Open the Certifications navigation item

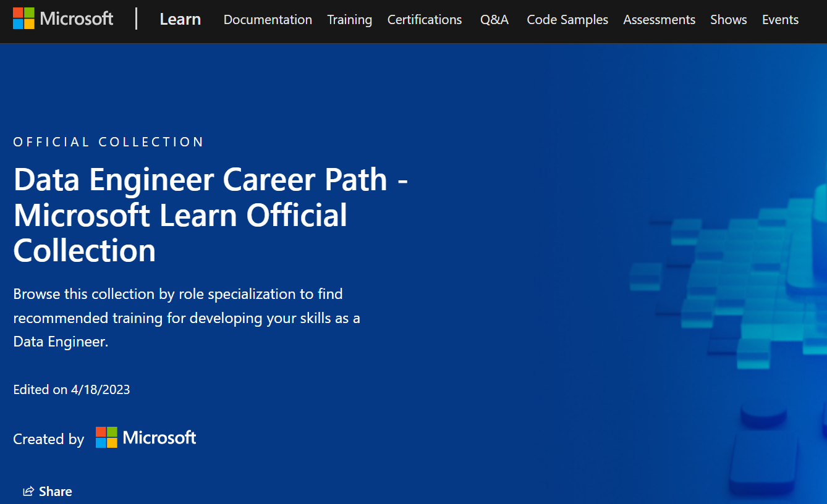(x=424, y=19)
